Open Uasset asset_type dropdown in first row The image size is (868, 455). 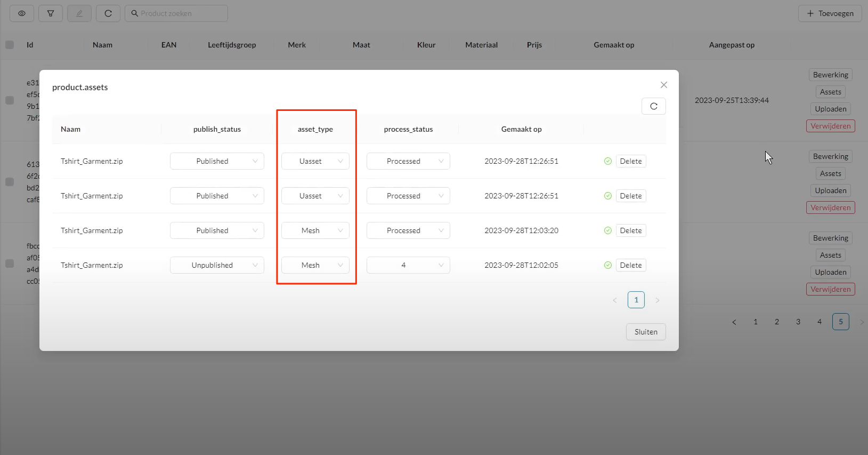click(x=315, y=161)
